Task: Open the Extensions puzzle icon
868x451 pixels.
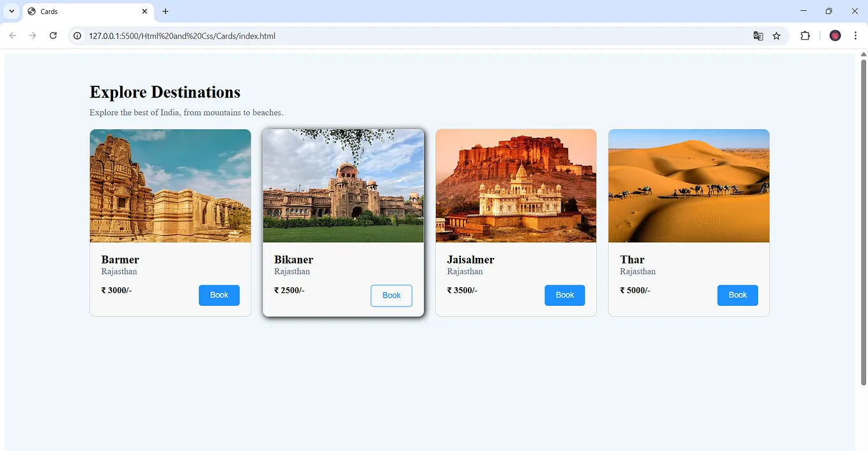Action: pos(805,36)
